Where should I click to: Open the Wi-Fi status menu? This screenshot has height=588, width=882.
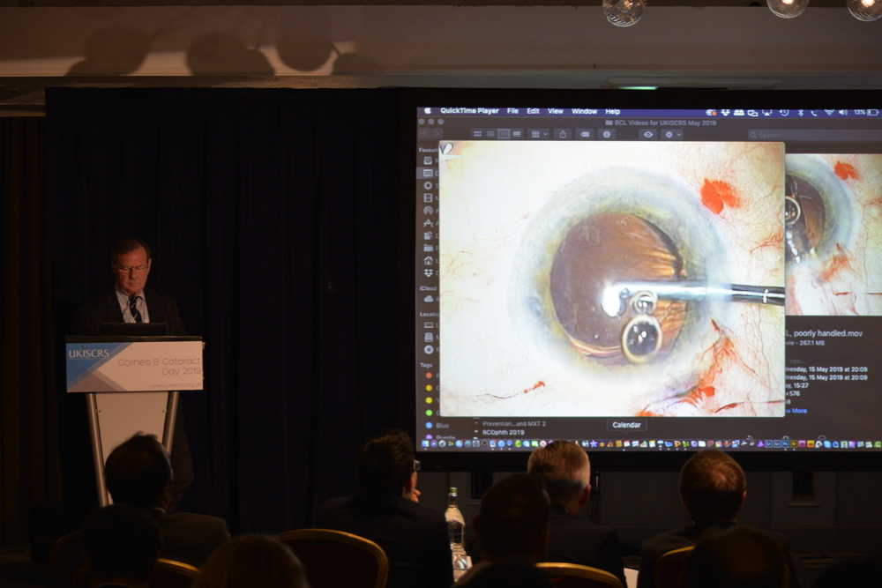click(829, 113)
